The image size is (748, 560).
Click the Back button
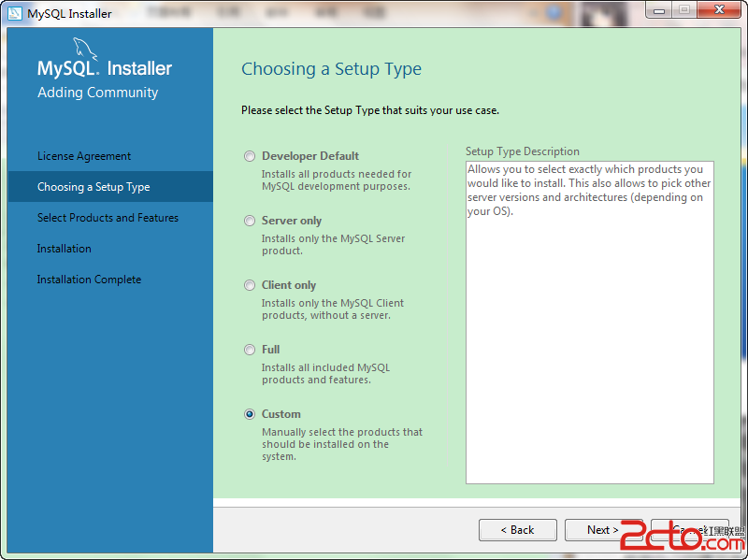[x=518, y=530]
